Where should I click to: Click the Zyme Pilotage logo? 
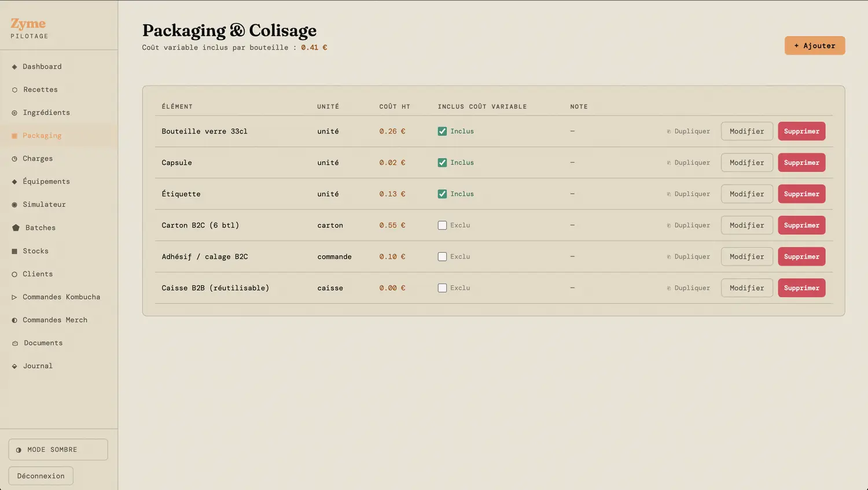29,28
